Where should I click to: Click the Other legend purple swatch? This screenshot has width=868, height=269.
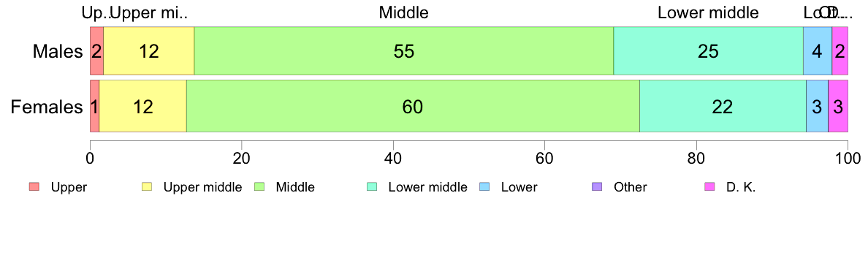[597, 187]
